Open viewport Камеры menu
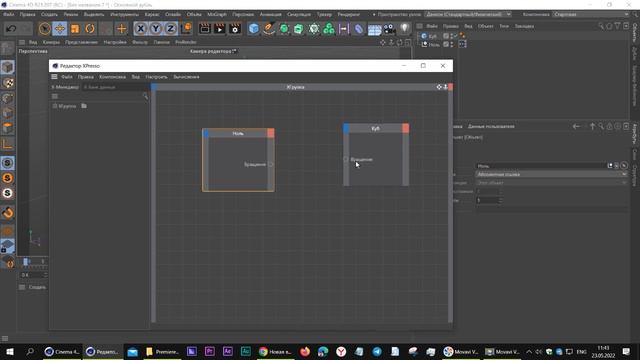 click(x=51, y=42)
